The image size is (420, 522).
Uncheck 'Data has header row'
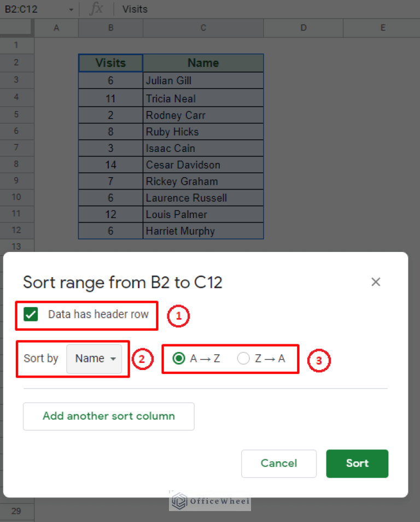click(31, 314)
